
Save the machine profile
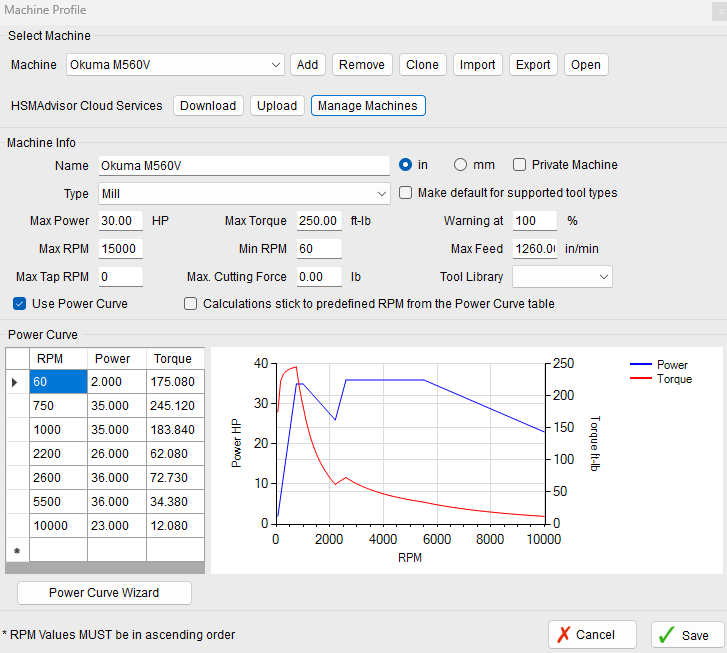tap(688, 634)
